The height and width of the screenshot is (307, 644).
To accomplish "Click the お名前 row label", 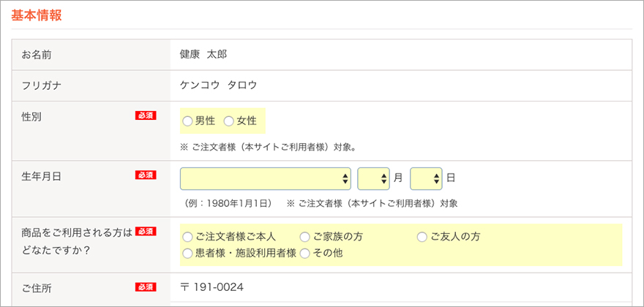I will 37,55.
